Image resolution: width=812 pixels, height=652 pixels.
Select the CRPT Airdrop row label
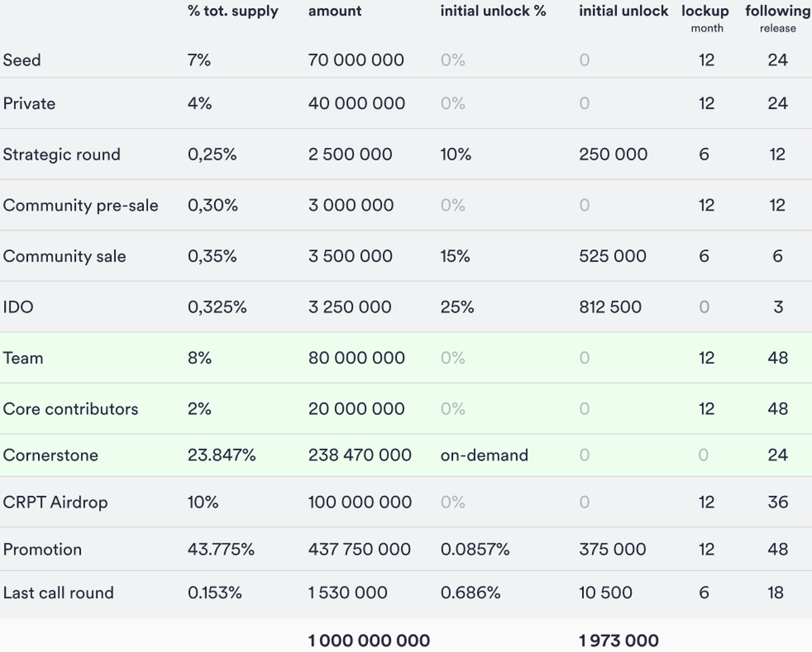[x=55, y=503]
